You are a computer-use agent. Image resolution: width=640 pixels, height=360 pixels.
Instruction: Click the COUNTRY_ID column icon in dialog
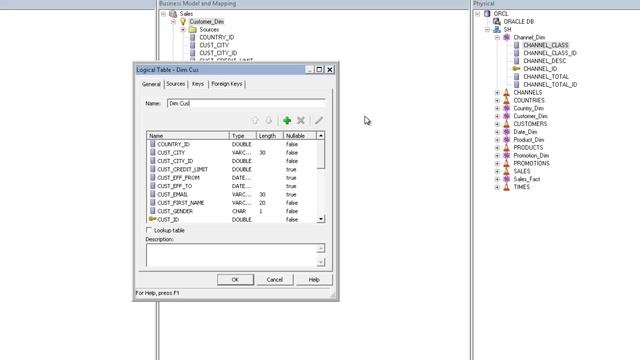click(153, 144)
